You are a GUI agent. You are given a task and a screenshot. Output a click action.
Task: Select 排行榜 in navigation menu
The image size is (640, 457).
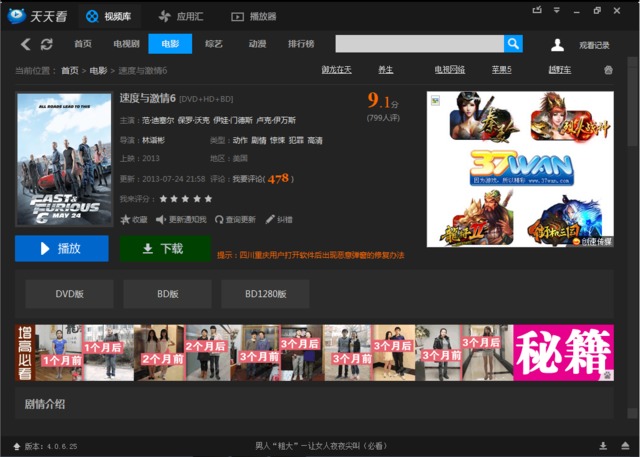point(300,44)
